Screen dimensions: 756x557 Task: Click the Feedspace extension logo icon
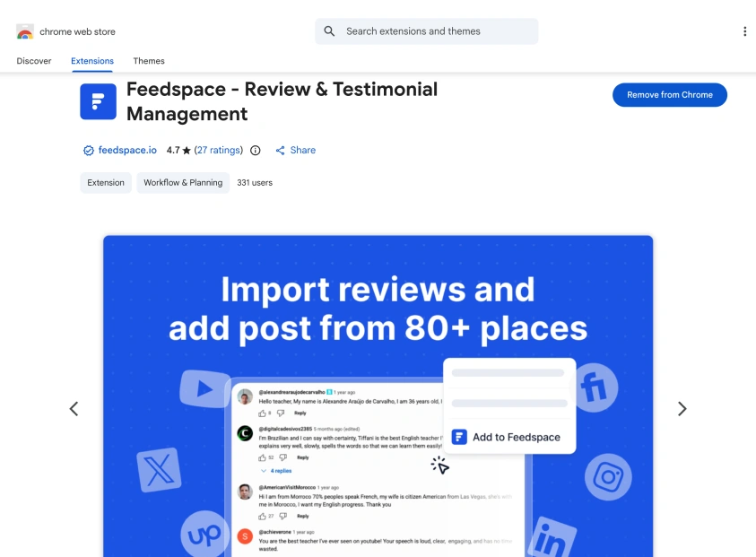98,101
